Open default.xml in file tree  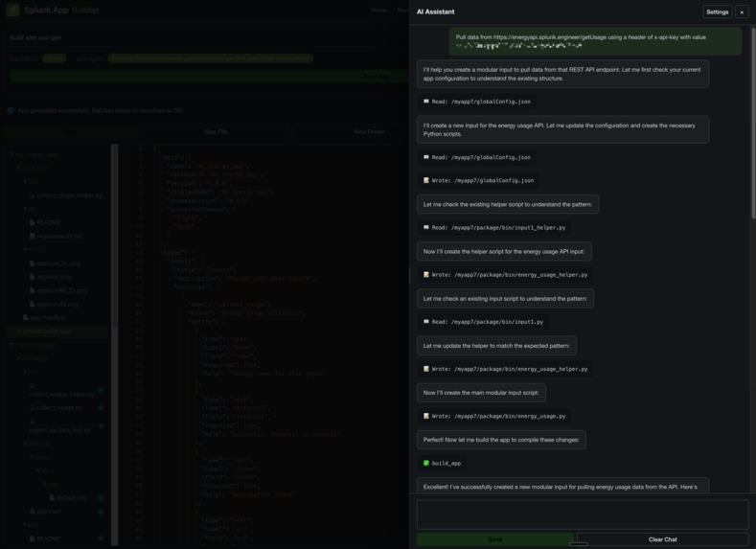[71, 497]
